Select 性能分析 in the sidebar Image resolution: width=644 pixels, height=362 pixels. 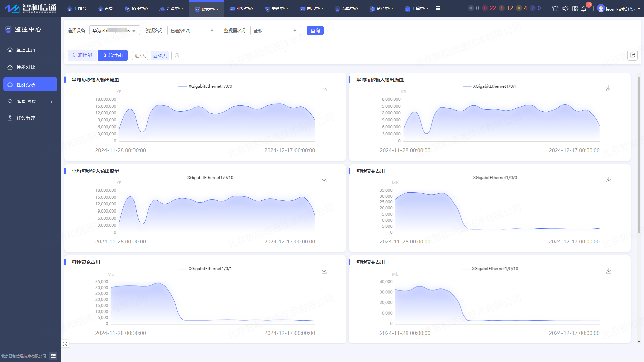point(30,84)
